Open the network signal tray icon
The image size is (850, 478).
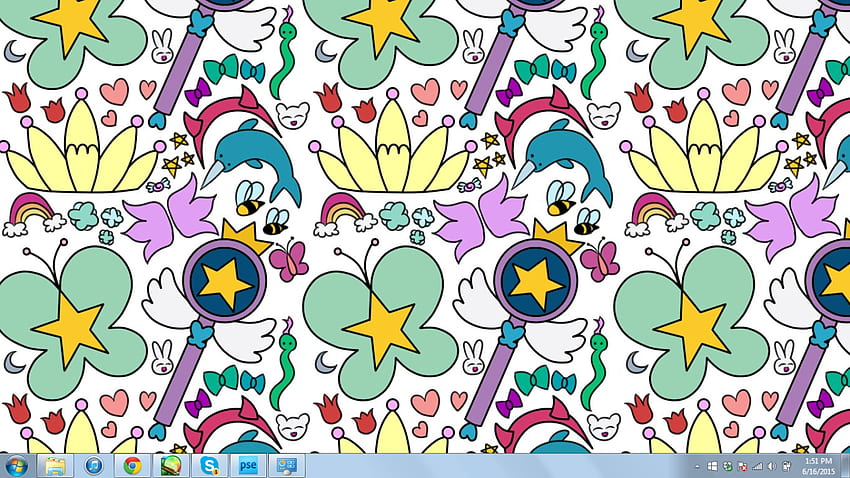[757, 467]
